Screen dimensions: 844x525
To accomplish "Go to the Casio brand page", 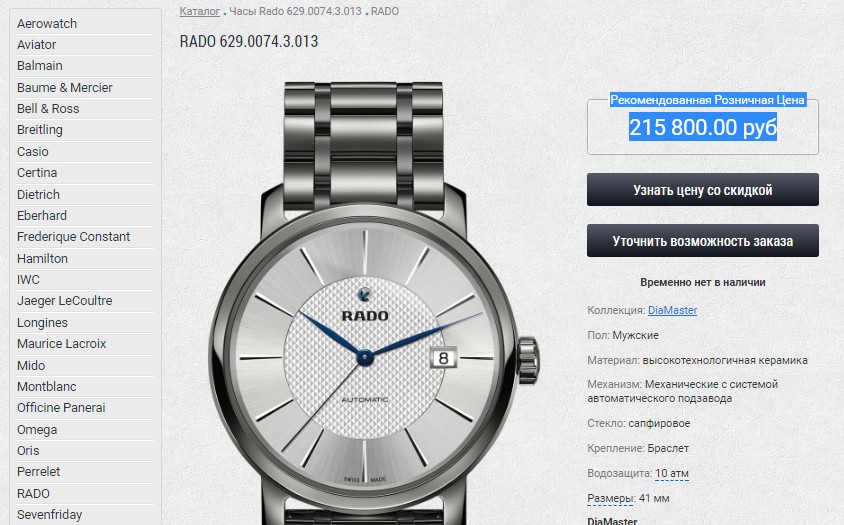I will (x=33, y=151).
